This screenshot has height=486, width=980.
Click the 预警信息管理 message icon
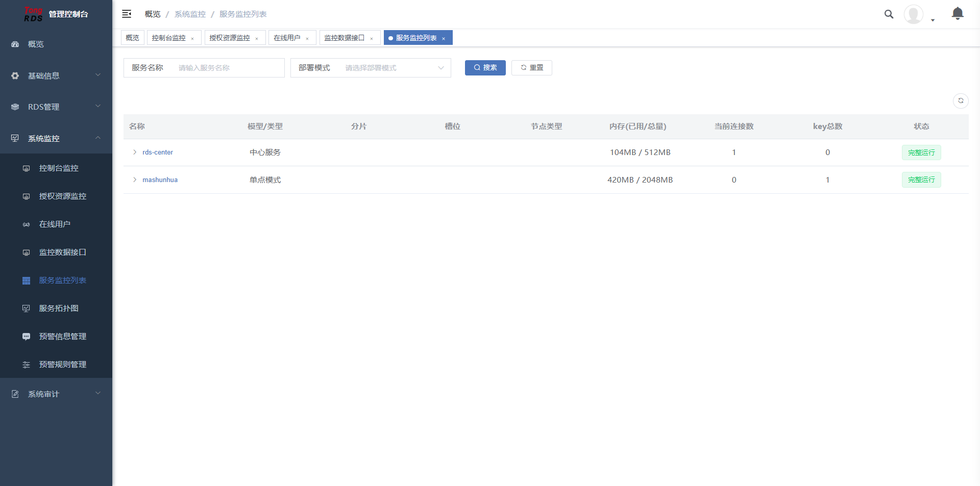[x=27, y=337]
